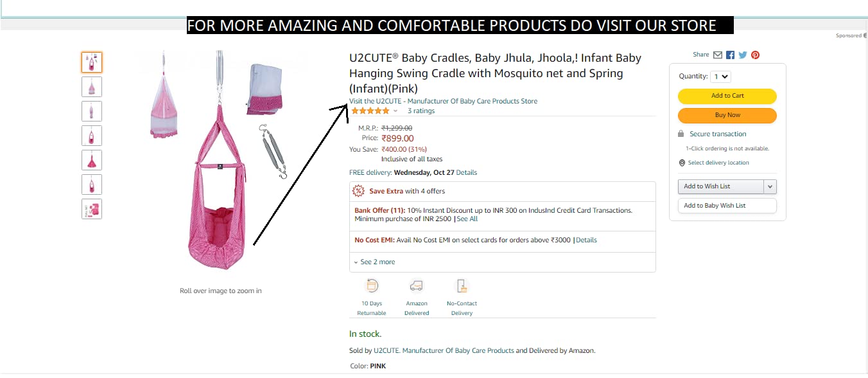Open star rating breakdown chevron
The width and height of the screenshot is (868, 378).
pos(395,111)
